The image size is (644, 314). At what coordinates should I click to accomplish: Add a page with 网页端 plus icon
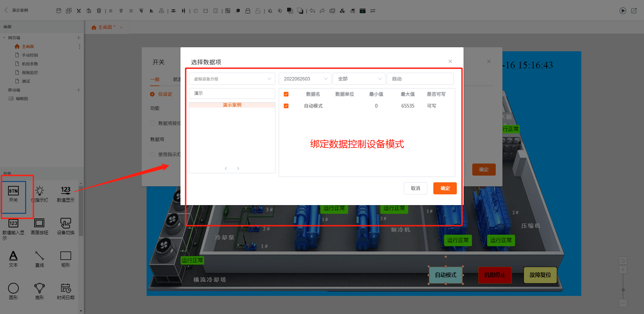coord(78,38)
